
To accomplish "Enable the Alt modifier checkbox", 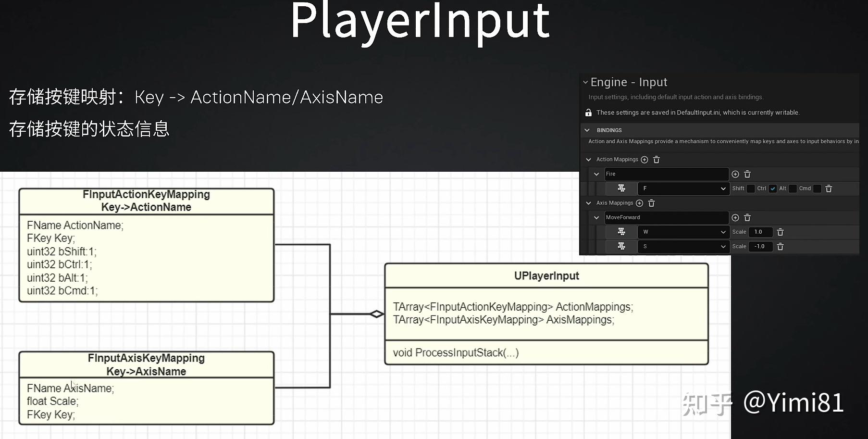I will coord(793,188).
